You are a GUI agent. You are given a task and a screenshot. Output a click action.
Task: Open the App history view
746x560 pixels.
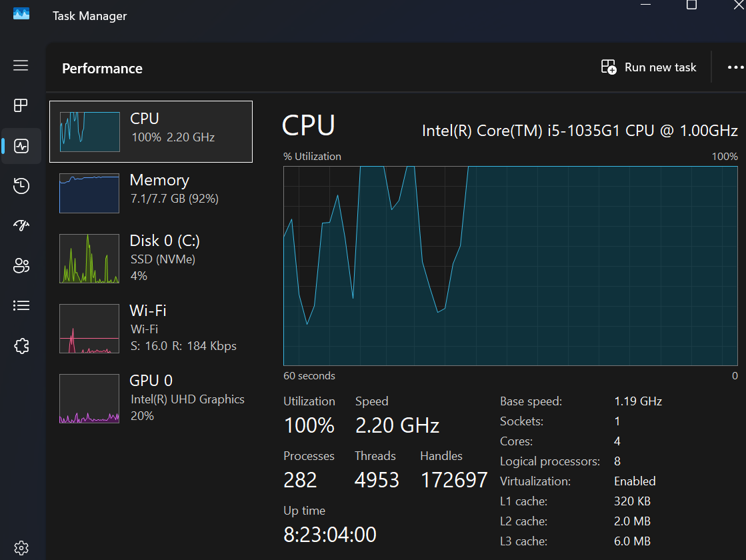click(x=21, y=185)
